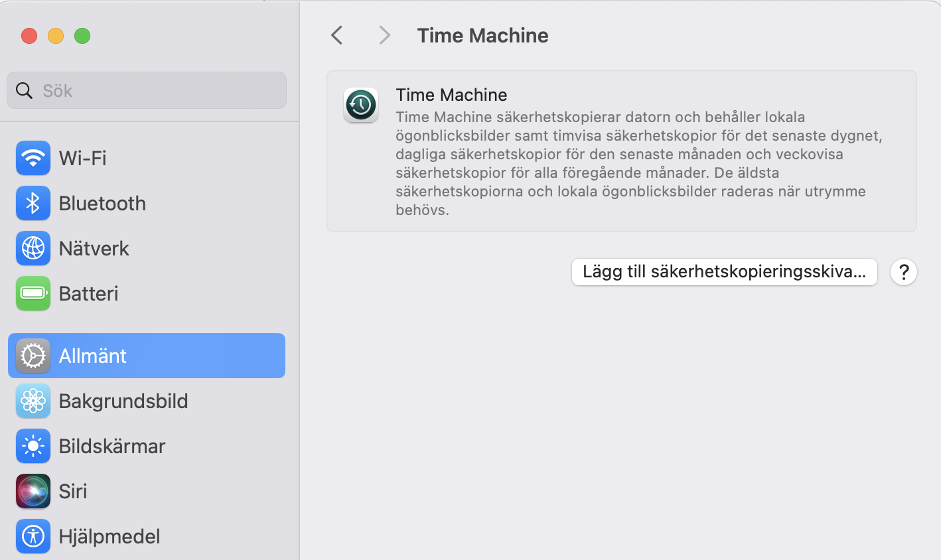The width and height of the screenshot is (941, 560).
Task: Choose Nätverk text in sidebar
Action: 94,248
